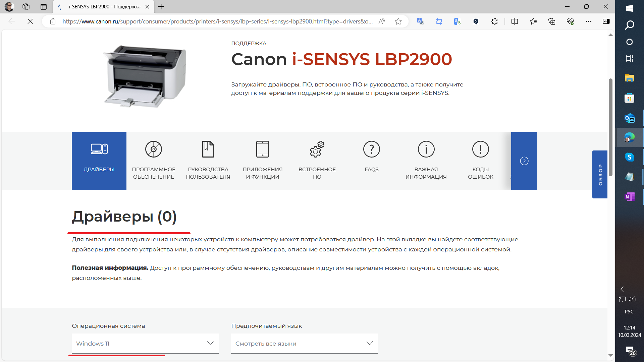Open Browser essentials heart icon

point(570,21)
